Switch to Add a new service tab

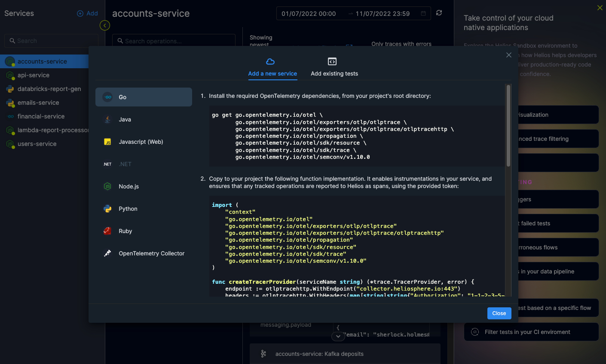tap(272, 67)
